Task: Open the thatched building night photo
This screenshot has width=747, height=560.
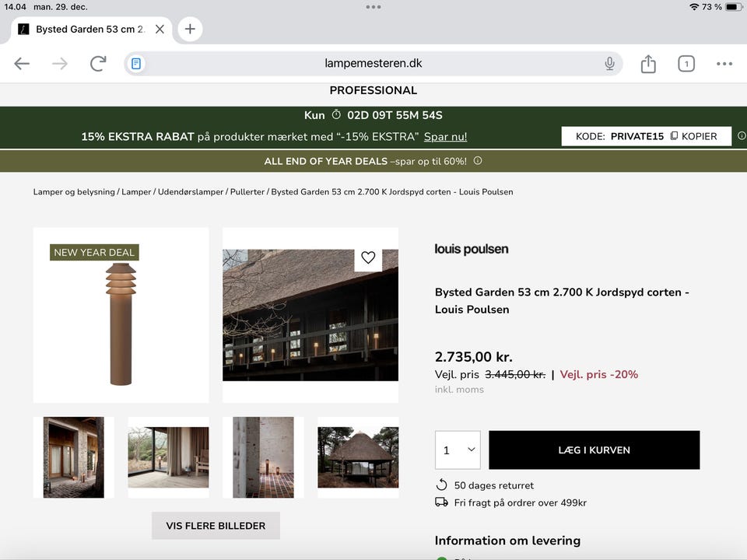Action: tap(310, 315)
